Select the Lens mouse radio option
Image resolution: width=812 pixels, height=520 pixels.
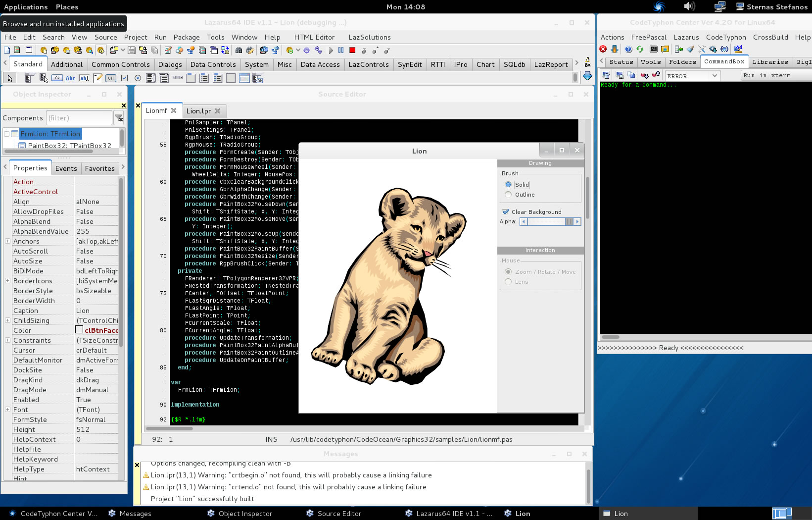coord(508,282)
